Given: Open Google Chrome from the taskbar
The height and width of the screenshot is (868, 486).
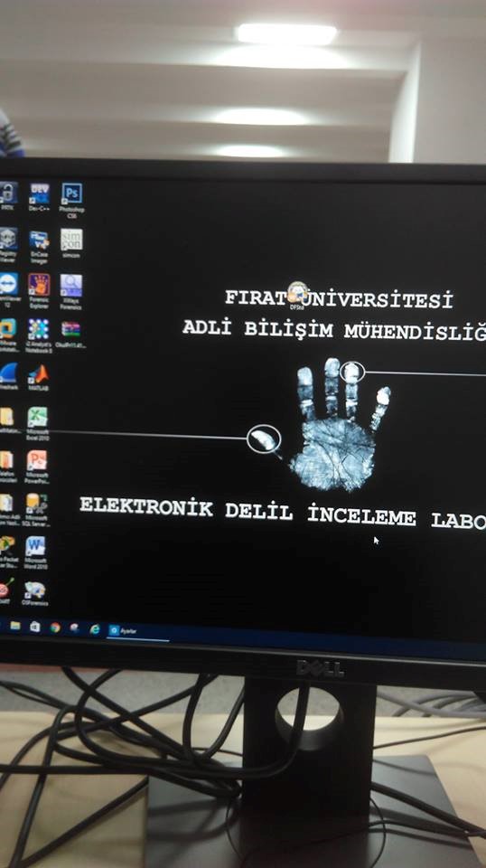Looking at the screenshot, I should click(55, 627).
